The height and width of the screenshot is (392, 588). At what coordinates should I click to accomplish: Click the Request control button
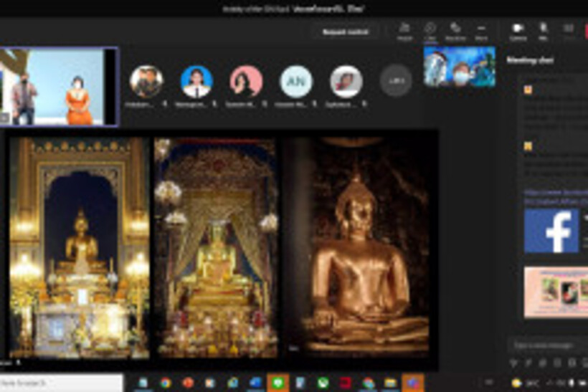pos(346,32)
